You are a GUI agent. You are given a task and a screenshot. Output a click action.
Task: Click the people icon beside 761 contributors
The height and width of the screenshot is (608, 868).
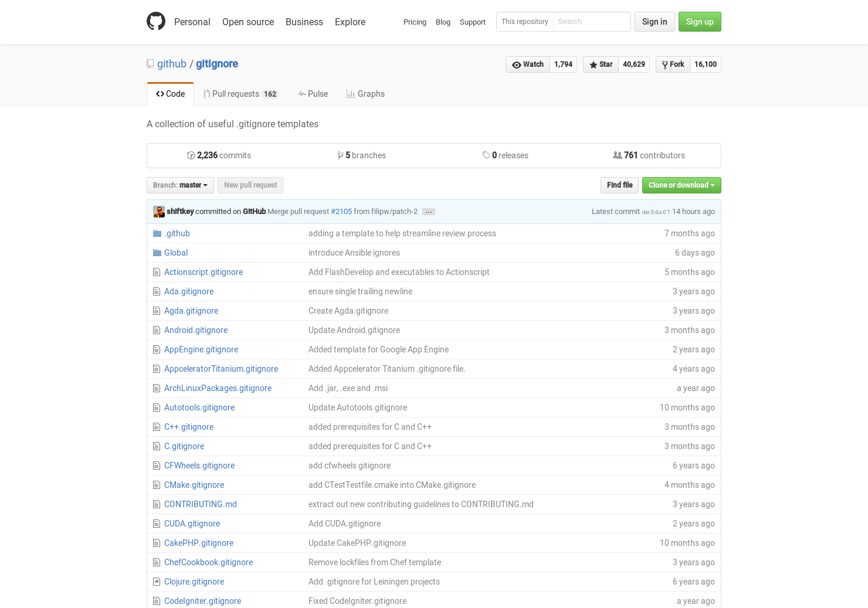(x=618, y=155)
